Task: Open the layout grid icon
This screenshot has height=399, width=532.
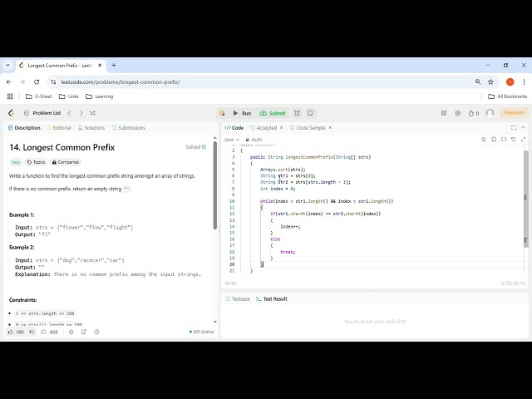Action: (x=444, y=113)
